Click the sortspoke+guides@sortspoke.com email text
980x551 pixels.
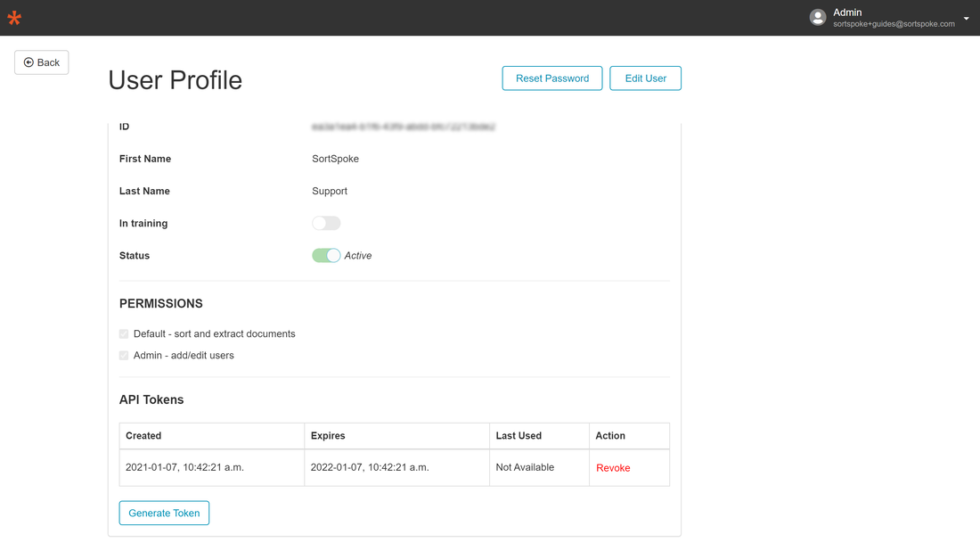[x=894, y=24]
